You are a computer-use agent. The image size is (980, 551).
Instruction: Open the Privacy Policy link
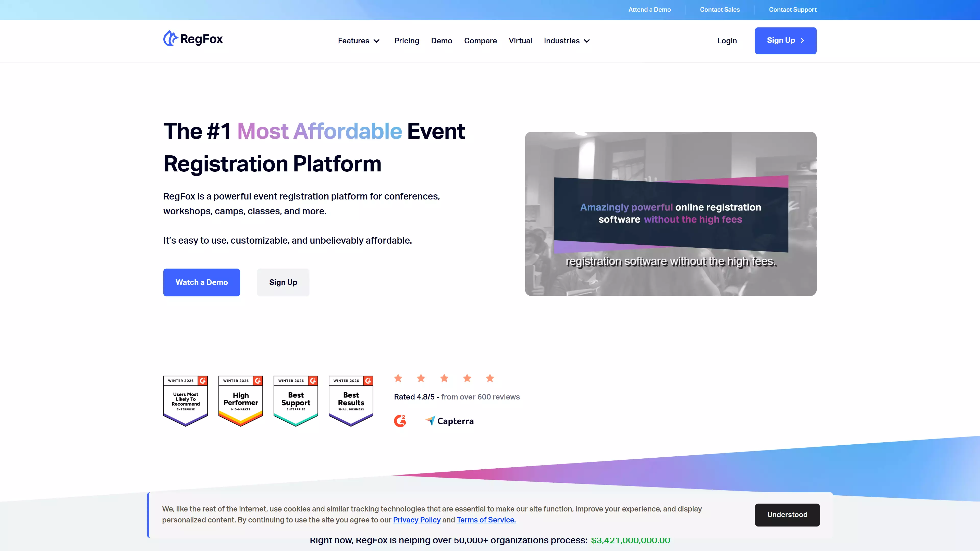pos(416,520)
